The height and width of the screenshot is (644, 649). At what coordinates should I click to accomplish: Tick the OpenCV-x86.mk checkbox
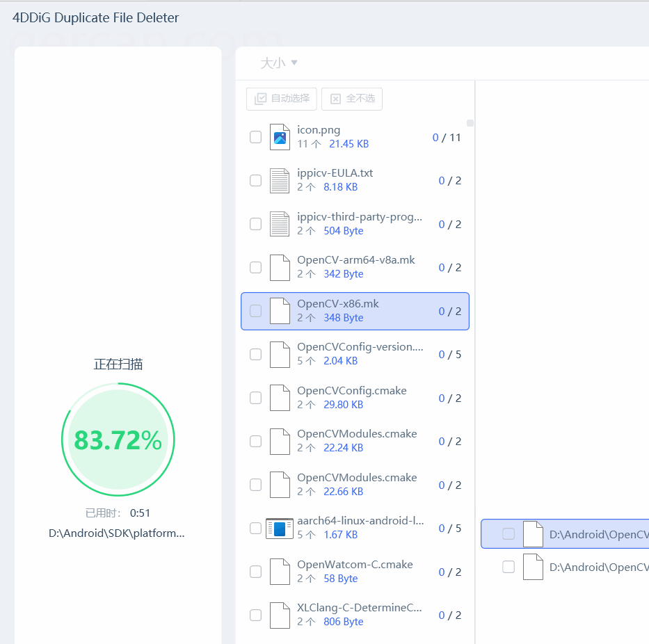coord(256,311)
